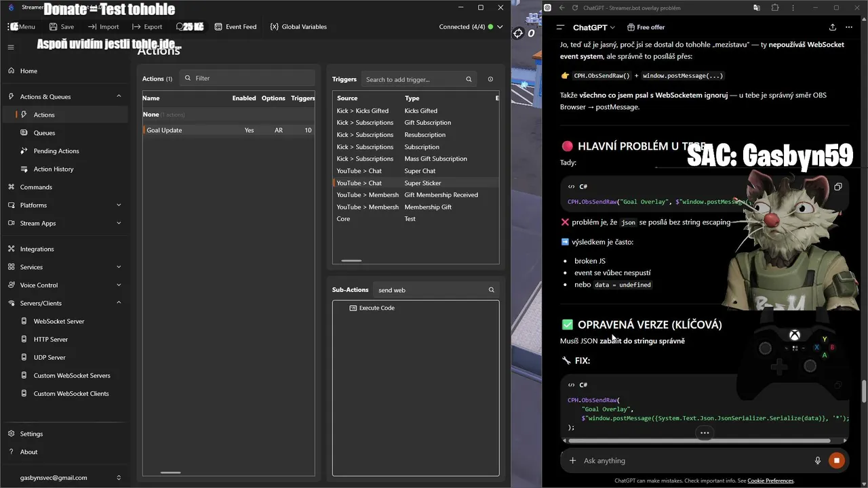Select the Super Sticker trigger row
The height and width of the screenshot is (488, 868).
coord(416,183)
